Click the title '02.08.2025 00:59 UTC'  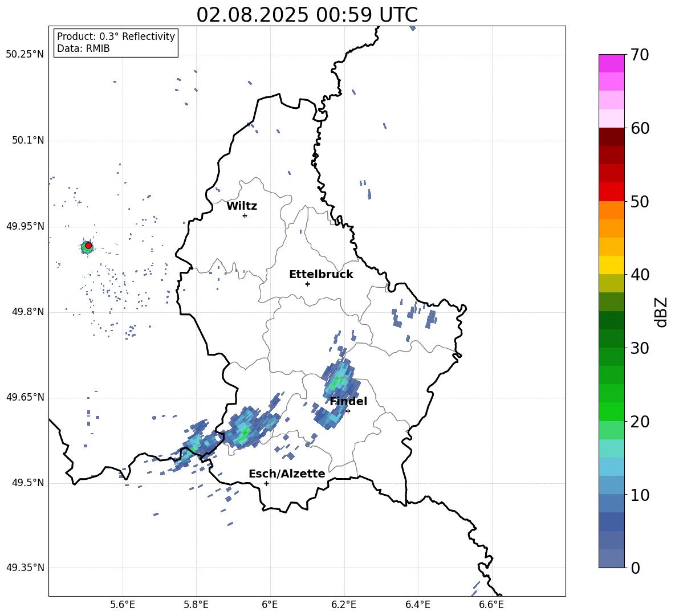(x=307, y=15)
